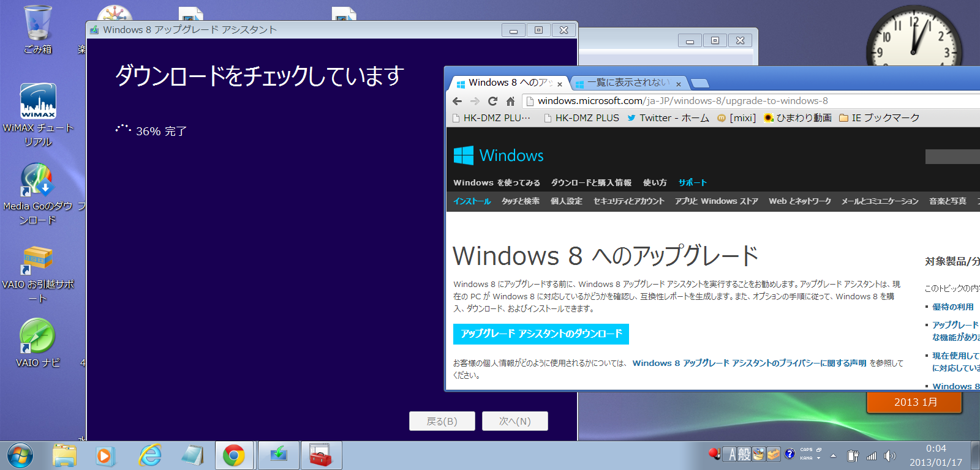980x470 pixels.
Task: Click 'アップグレード アシスタントのダウンロード' button
Action: click(541, 334)
